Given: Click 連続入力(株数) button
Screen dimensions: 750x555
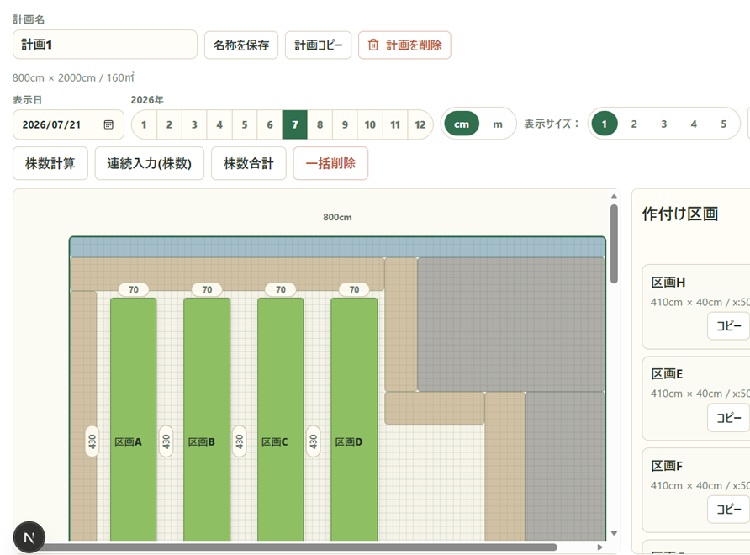Looking at the screenshot, I should coord(149,163).
